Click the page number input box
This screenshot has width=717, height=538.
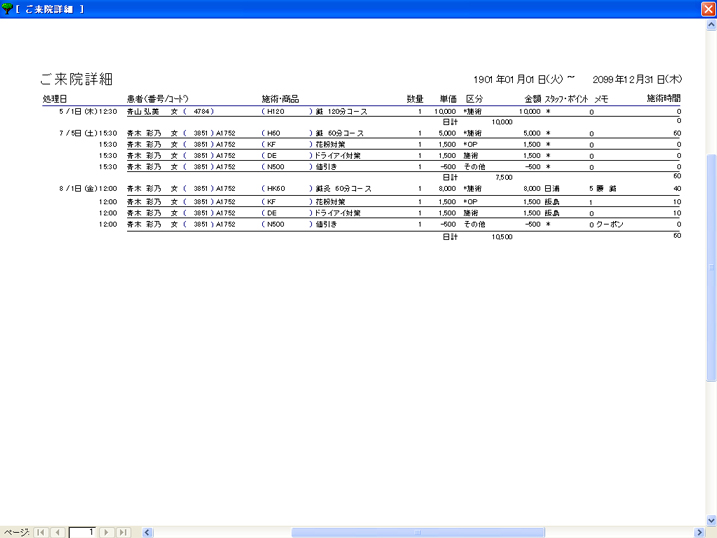pos(82,532)
